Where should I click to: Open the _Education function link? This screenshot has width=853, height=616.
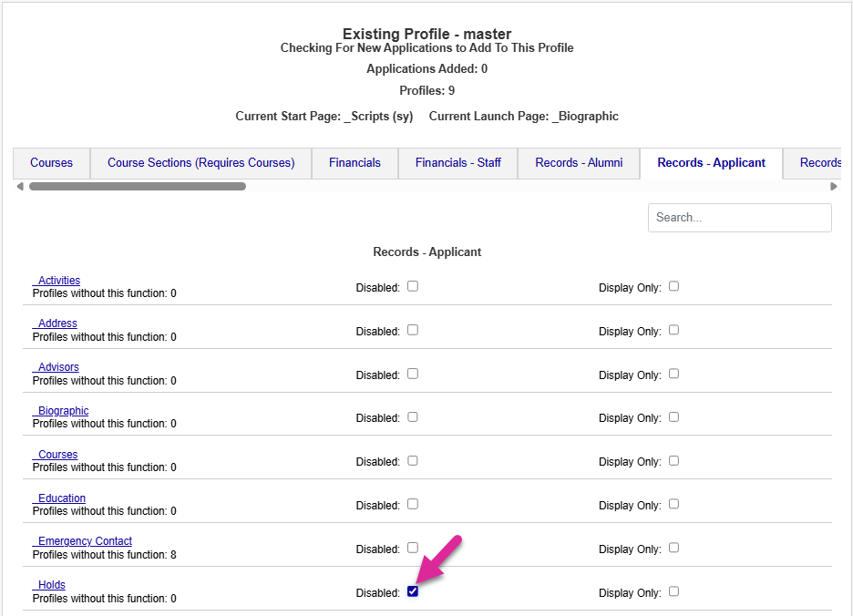(59, 498)
